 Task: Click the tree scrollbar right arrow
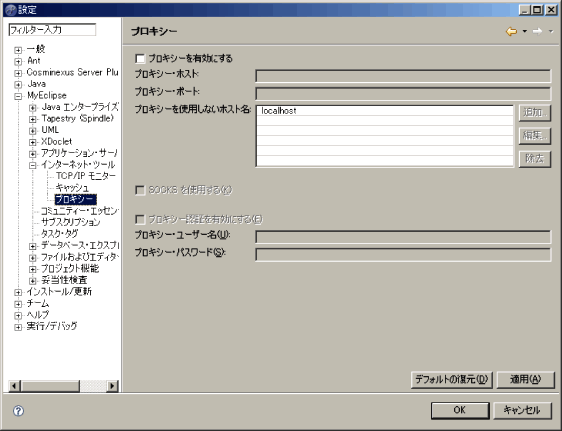point(113,386)
